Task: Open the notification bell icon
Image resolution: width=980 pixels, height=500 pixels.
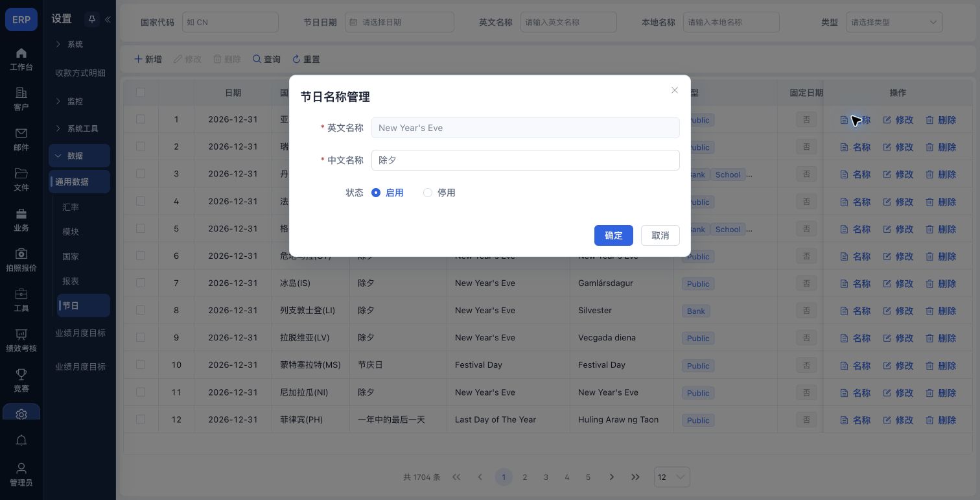Action: click(21, 440)
